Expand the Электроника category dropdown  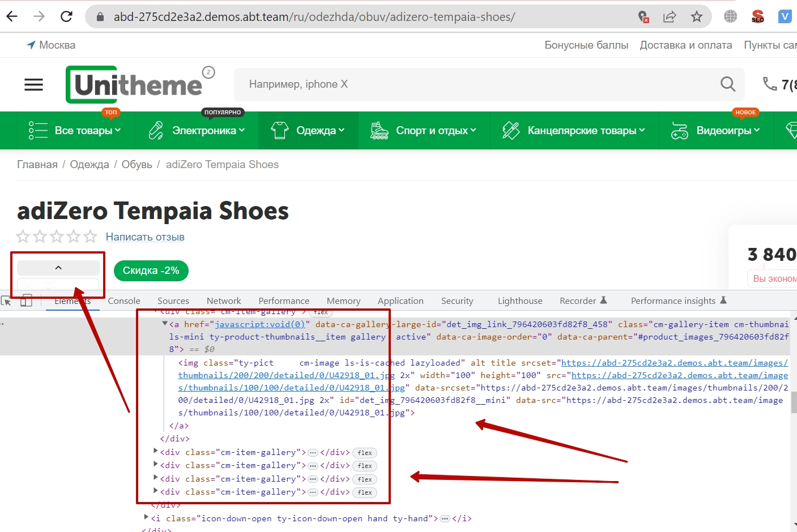[x=197, y=131]
